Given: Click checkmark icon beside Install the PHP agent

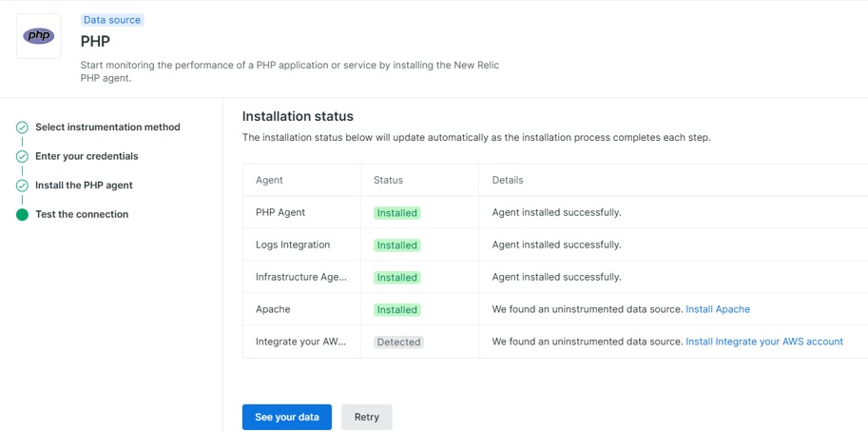Looking at the screenshot, I should click(22, 186).
